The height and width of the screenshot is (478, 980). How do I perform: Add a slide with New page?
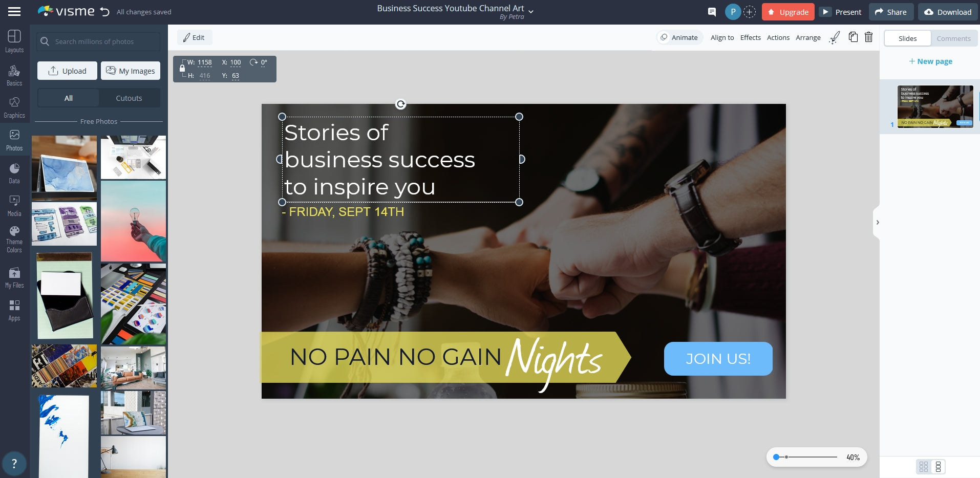[x=930, y=61]
